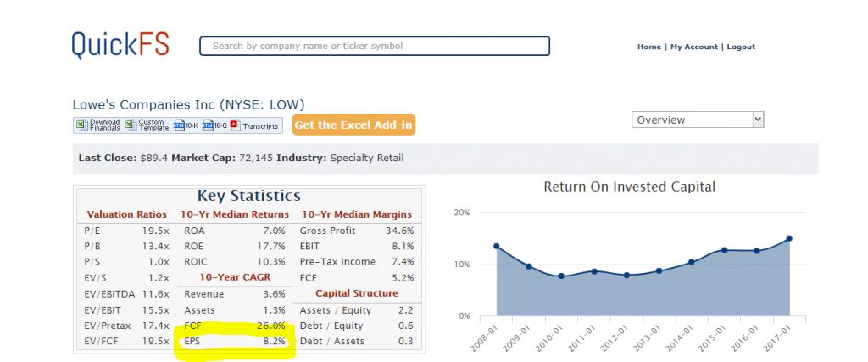Click the P/B value 13.4x

(x=156, y=247)
